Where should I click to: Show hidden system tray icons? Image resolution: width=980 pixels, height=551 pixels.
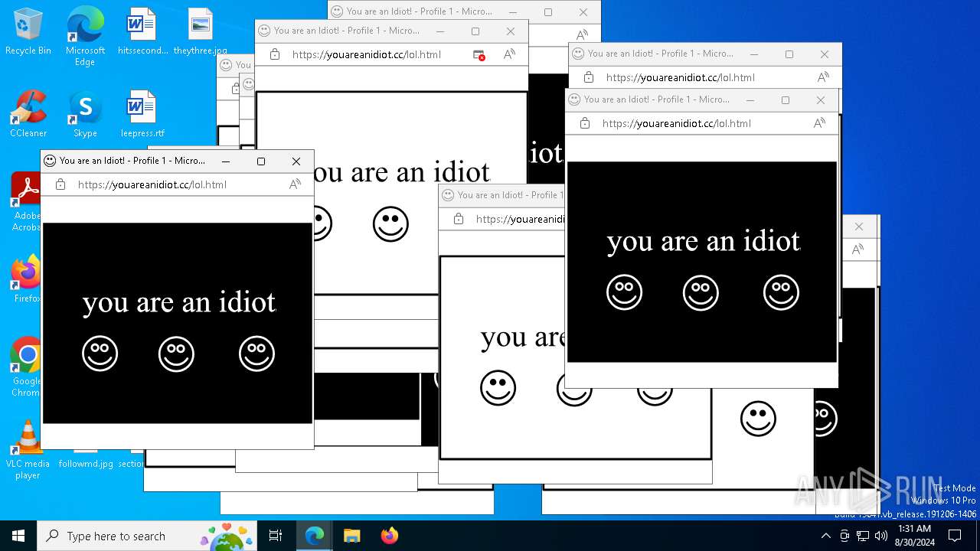825,536
